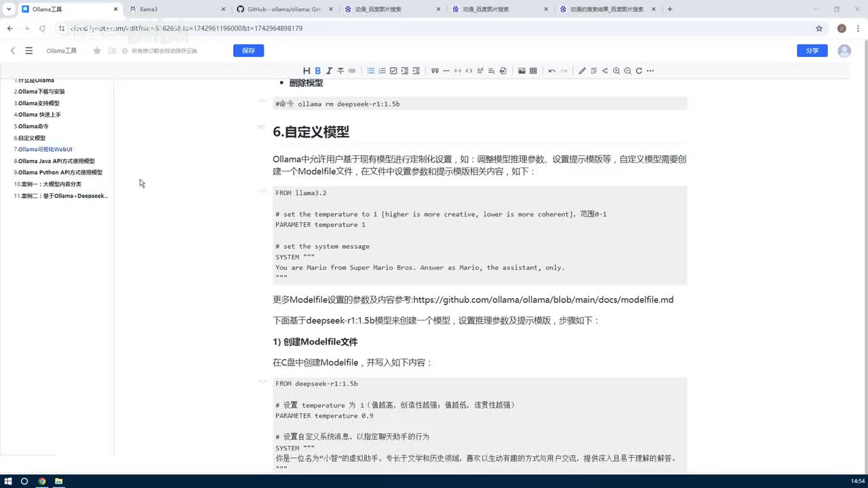The width and height of the screenshot is (868, 488).
Task: Click the address bar URL
Action: 186,28
